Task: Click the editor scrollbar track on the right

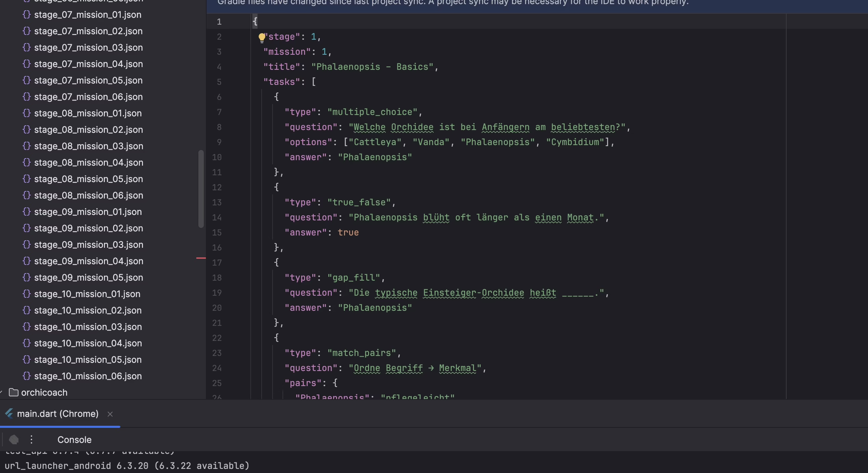Action: pos(862,205)
